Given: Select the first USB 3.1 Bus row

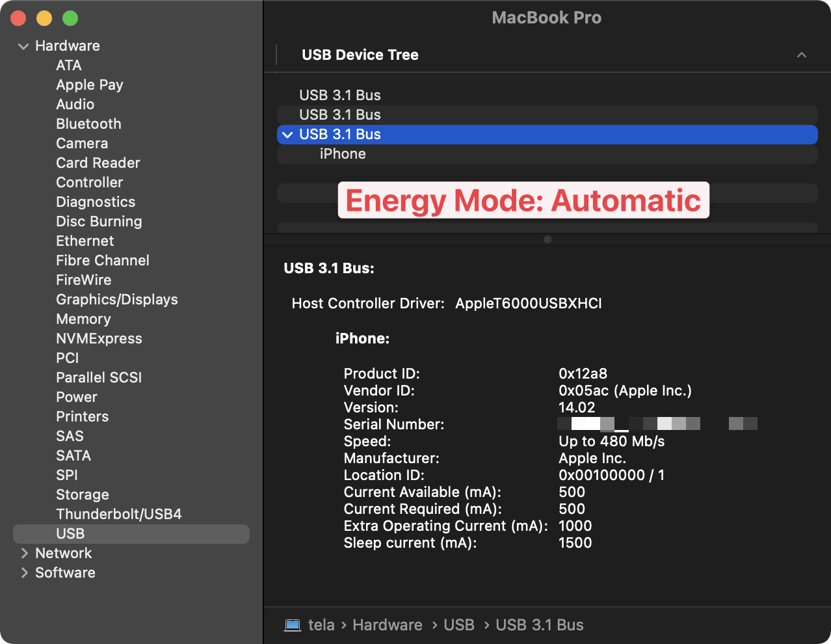Looking at the screenshot, I should click(547, 96).
